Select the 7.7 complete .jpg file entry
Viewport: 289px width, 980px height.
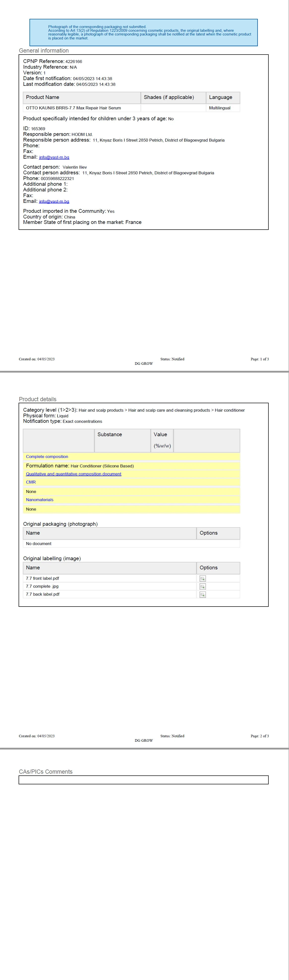coord(42,586)
